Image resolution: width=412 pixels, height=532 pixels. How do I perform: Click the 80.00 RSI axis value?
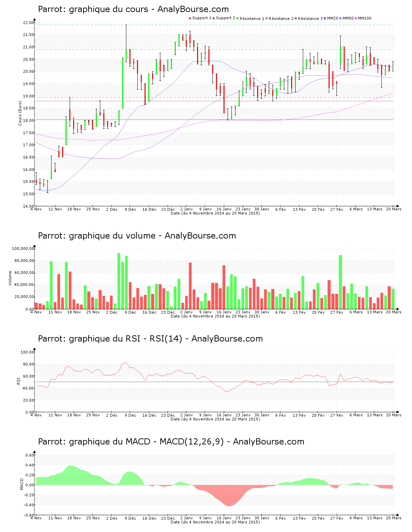tap(28, 364)
